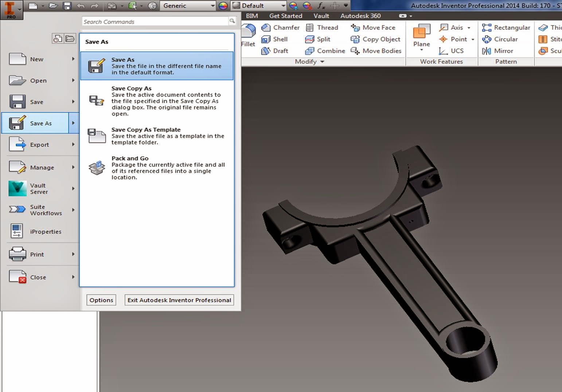The image size is (562, 392).
Task: Select the Mirror tool
Action: pyautogui.click(x=497, y=51)
